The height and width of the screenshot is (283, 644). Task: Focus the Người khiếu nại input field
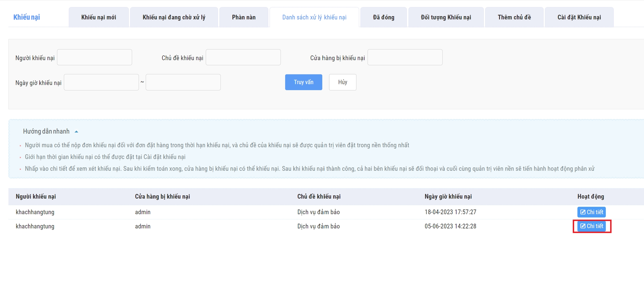[94, 57]
